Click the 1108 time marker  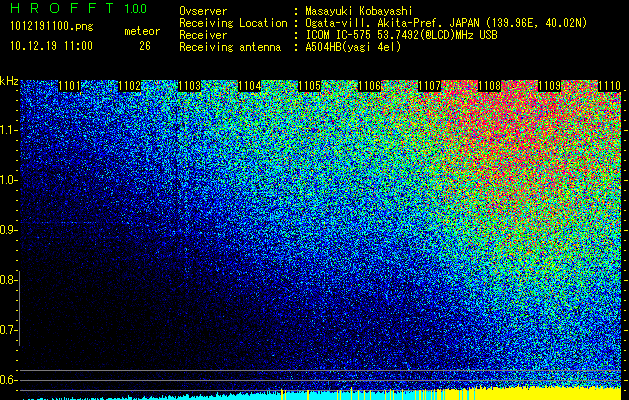tap(490, 86)
